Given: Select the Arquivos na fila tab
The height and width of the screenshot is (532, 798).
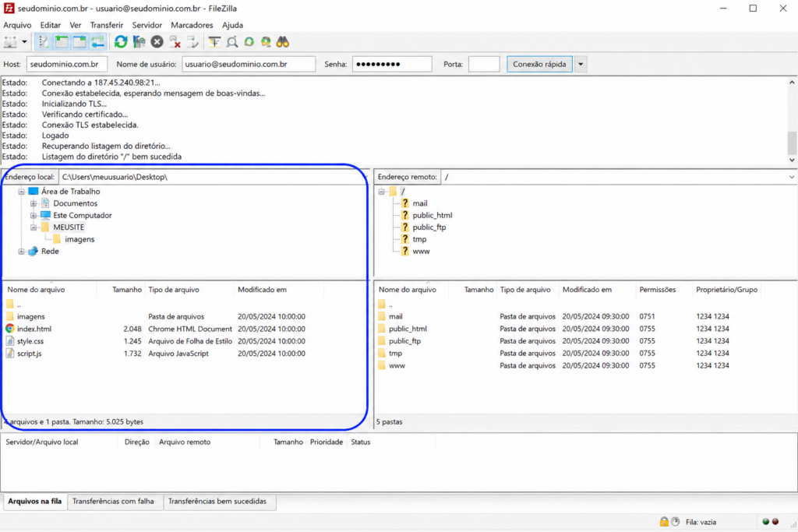Looking at the screenshot, I should pyautogui.click(x=34, y=502).
